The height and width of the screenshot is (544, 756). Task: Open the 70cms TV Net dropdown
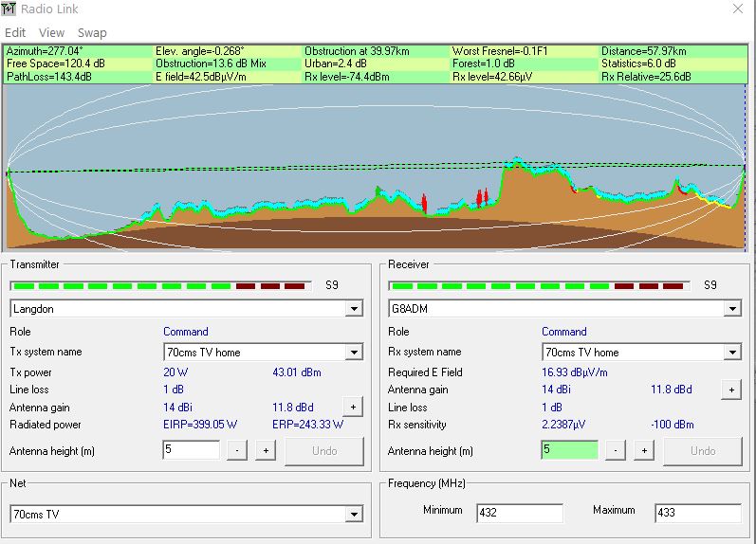click(354, 514)
